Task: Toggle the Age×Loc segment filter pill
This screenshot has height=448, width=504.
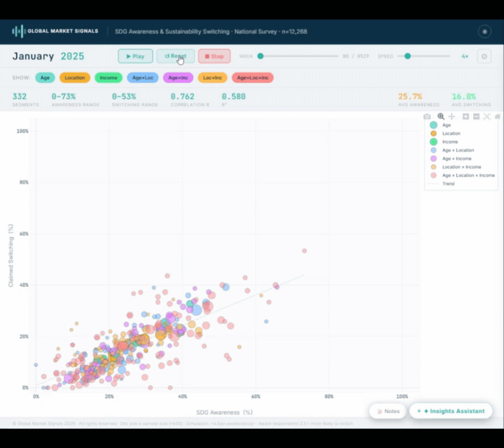Action: [x=143, y=78]
